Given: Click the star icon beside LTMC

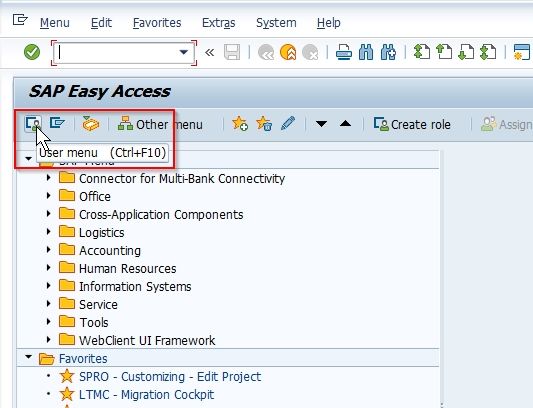Looking at the screenshot, I should point(67,394).
